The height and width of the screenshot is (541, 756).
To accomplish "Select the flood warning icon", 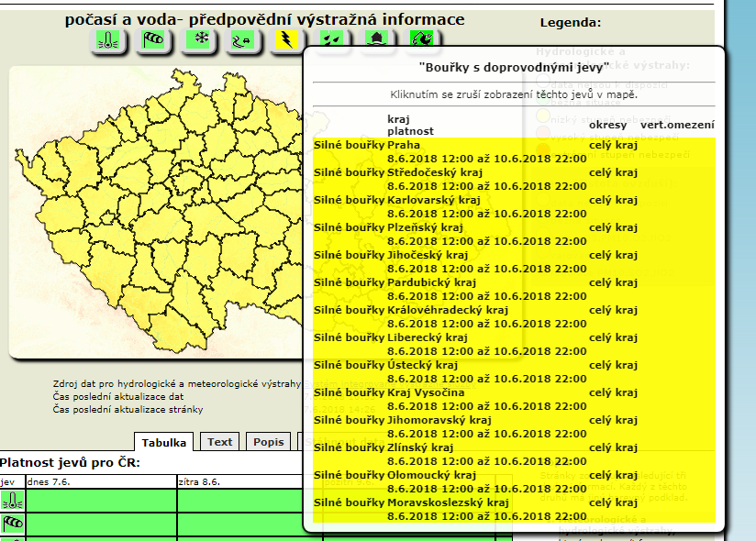I will [x=377, y=39].
